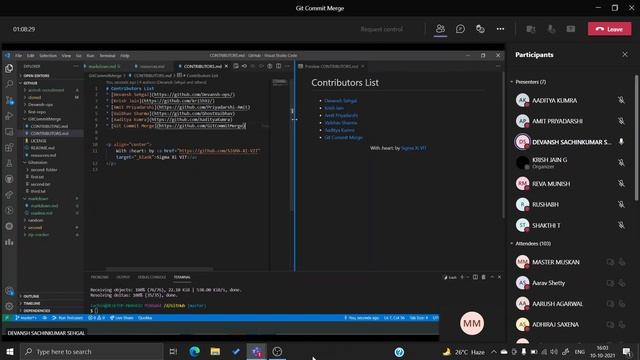Open the bar chart icon in activity bar
This screenshot has height=360, width=640.
coord(9,242)
